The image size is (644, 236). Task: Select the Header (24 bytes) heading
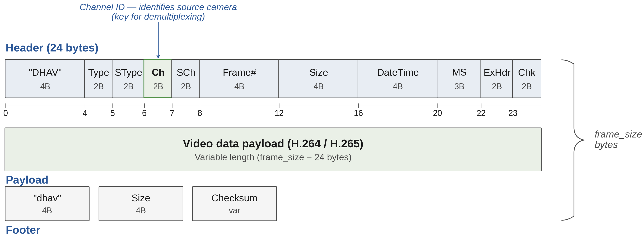pos(52,48)
